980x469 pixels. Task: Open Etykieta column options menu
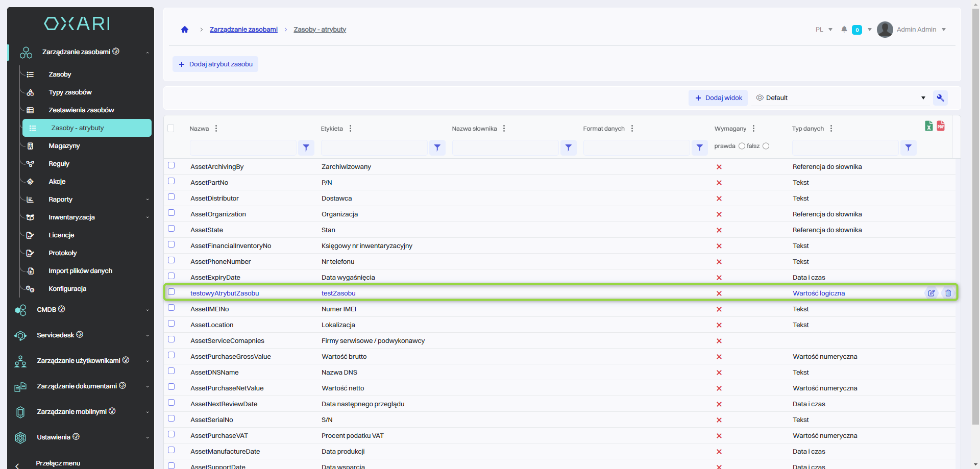350,129
